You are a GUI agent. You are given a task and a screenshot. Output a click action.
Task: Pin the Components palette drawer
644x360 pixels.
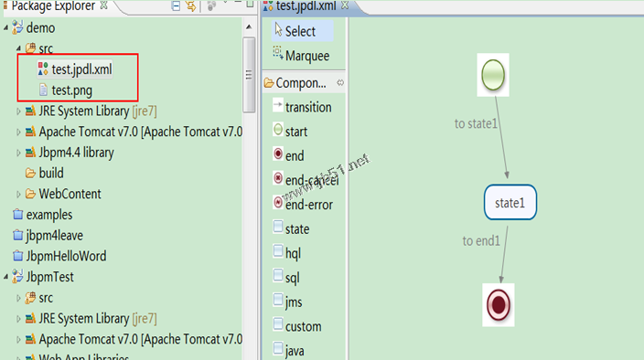click(x=340, y=83)
